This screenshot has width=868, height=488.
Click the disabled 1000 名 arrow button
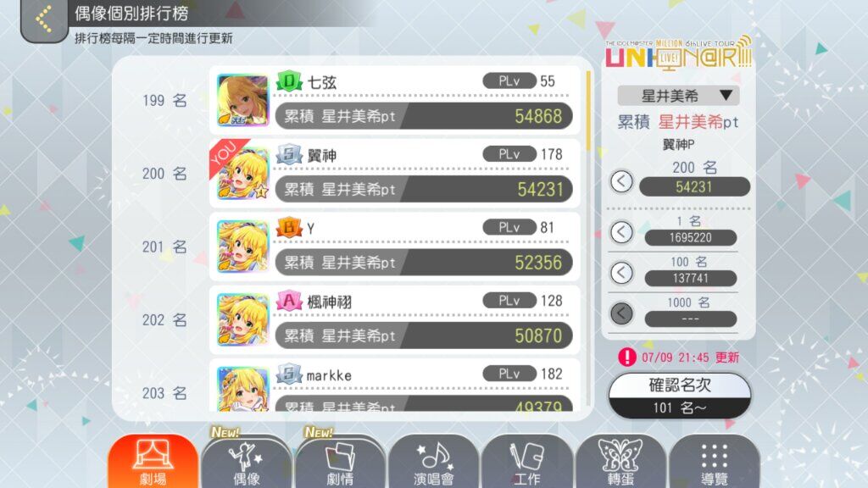tap(621, 313)
